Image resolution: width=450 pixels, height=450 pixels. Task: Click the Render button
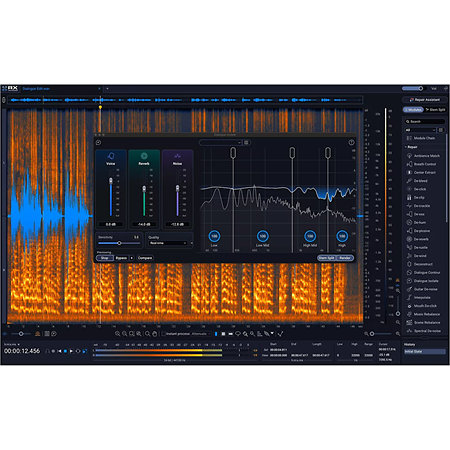[x=345, y=258]
